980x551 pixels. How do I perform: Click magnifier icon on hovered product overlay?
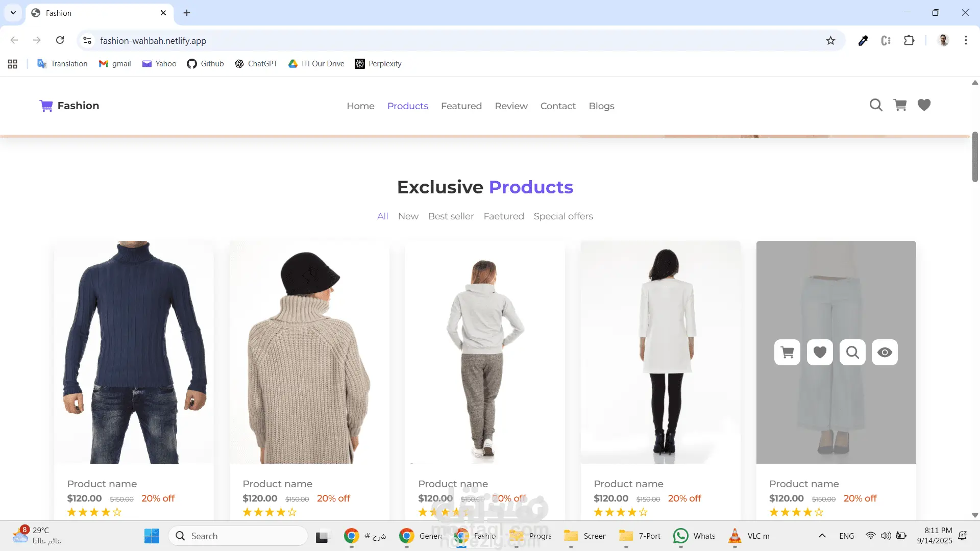[x=852, y=352]
